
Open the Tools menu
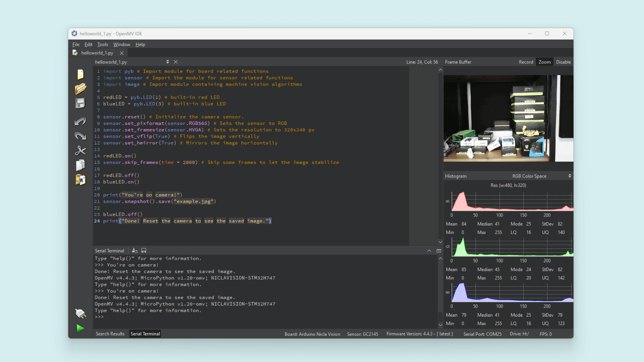pyautogui.click(x=103, y=44)
